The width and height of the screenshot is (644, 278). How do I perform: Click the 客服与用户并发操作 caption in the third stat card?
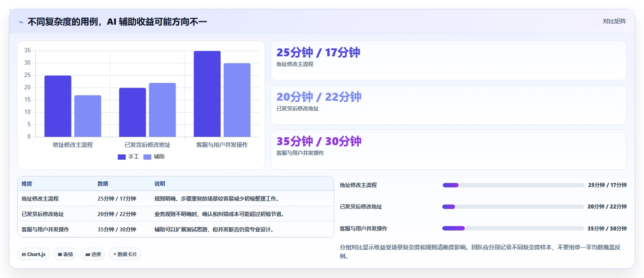pos(300,153)
